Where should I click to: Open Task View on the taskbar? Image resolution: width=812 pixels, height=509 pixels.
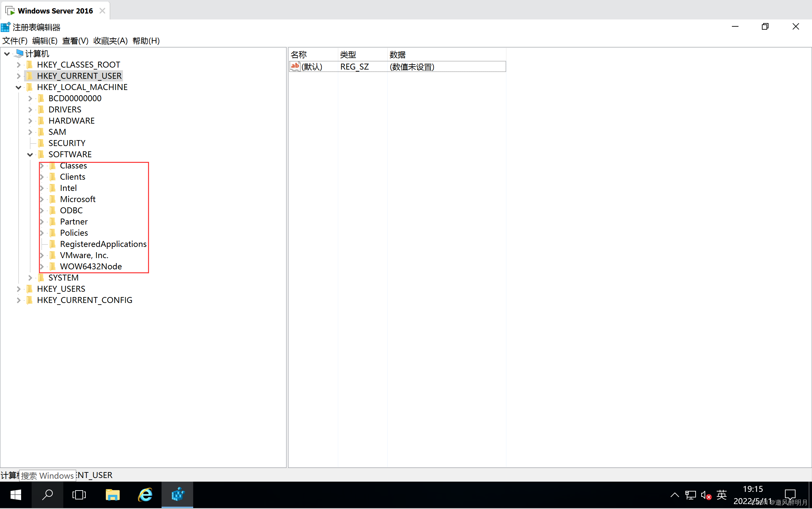(79, 494)
